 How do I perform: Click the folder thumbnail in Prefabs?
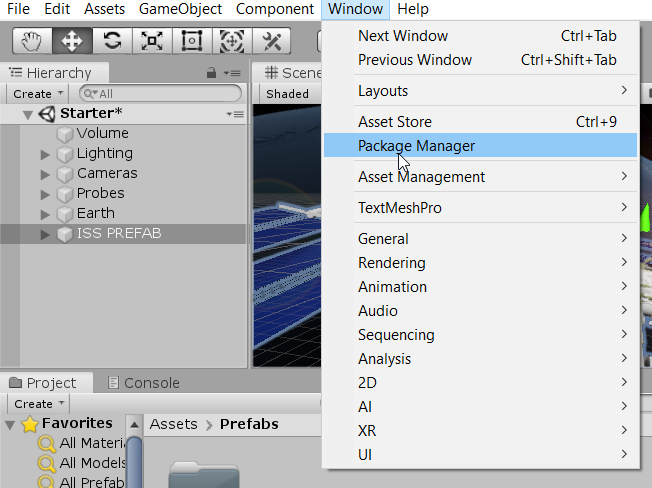pyautogui.click(x=204, y=474)
